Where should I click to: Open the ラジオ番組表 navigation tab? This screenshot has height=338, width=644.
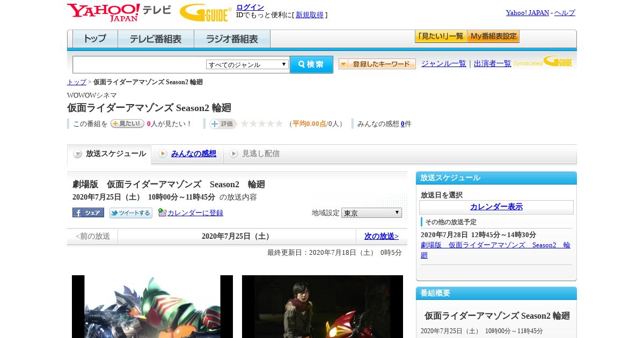point(232,39)
